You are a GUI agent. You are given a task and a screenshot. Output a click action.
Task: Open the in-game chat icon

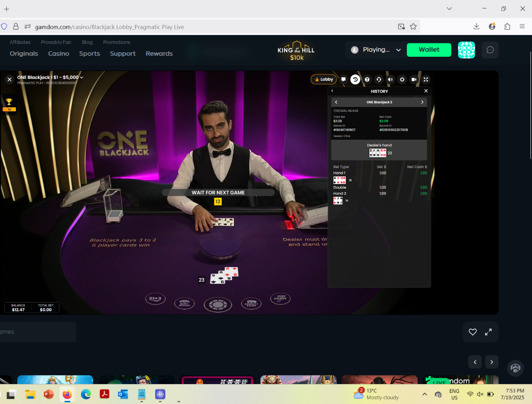[343, 79]
